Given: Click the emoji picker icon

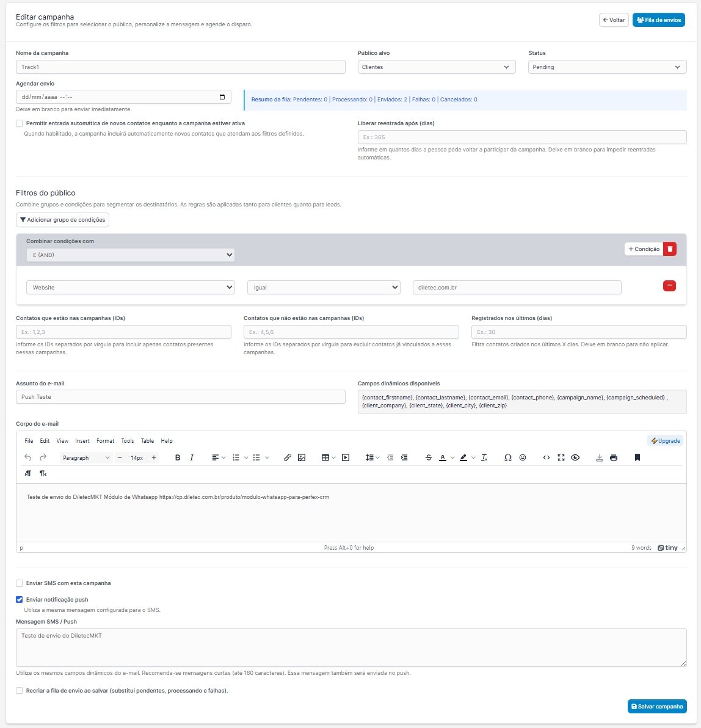Looking at the screenshot, I should click(523, 457).
